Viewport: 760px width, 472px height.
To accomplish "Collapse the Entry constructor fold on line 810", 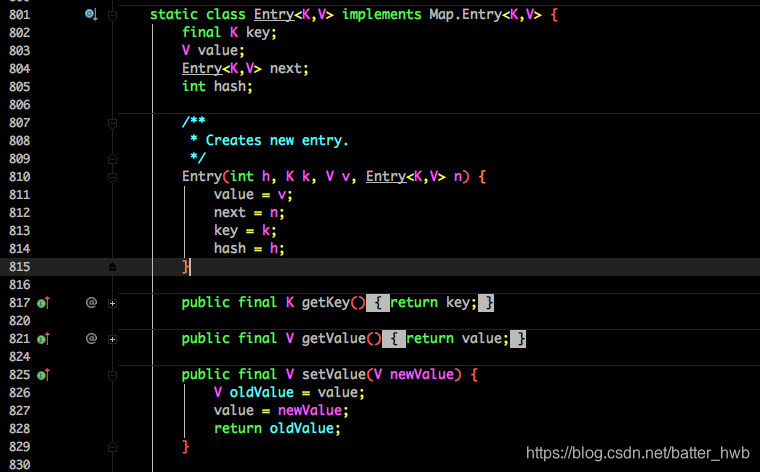I will point(112,177).
